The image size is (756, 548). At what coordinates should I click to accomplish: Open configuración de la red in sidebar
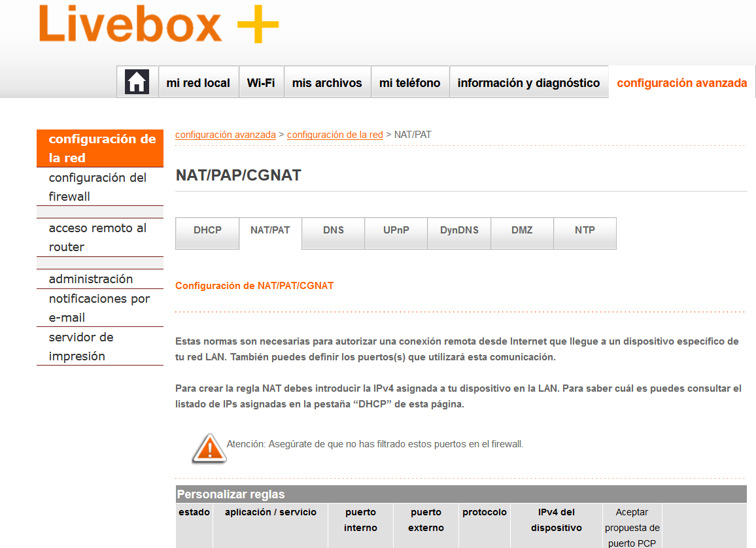pos(100,148)
